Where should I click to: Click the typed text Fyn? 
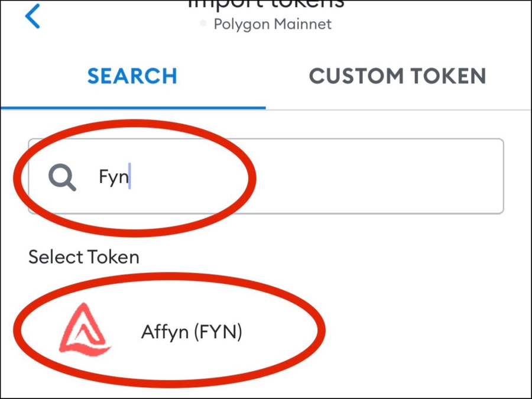[113, 177]
